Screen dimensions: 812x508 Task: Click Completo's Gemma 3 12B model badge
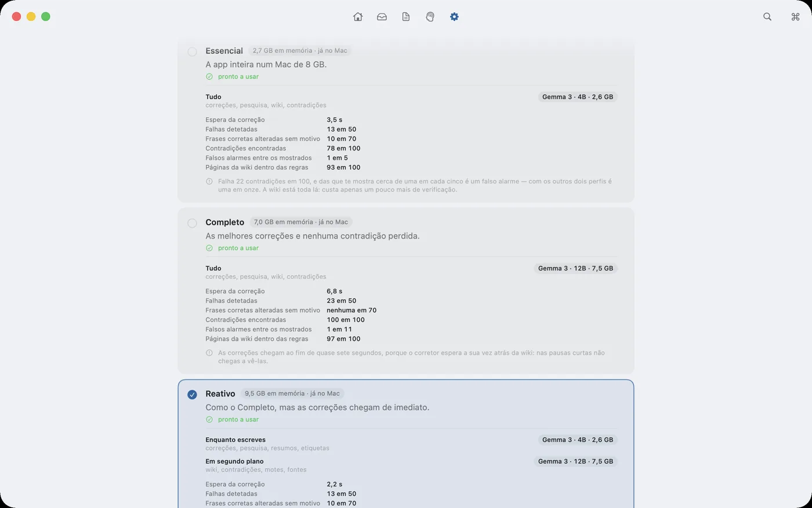(x=575, y=268)
